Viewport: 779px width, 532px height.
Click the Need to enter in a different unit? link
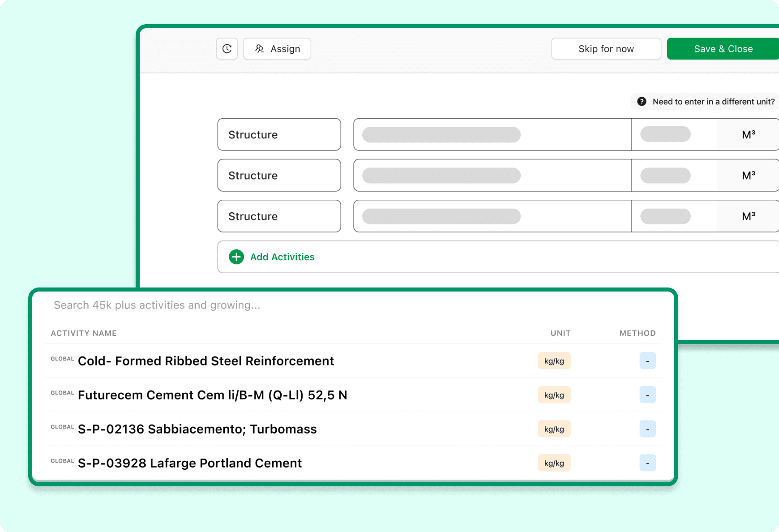click(713, 102)
